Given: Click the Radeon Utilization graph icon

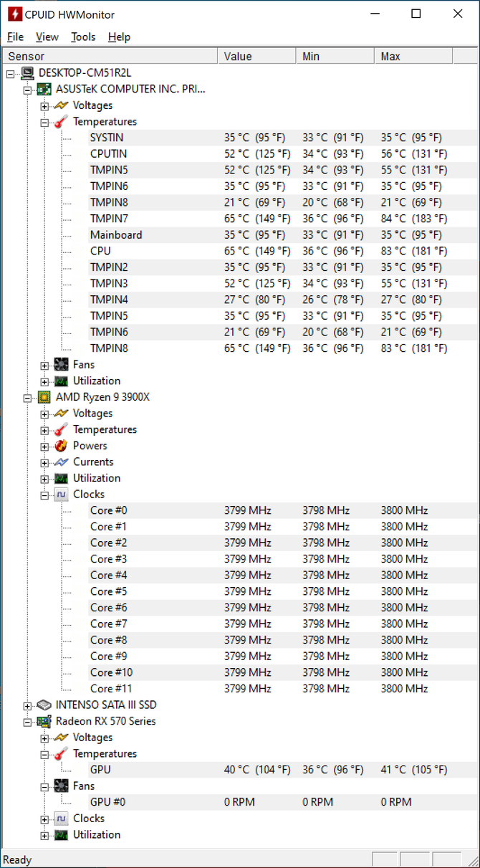Looking at the screenshot, I should coord(62,835).
